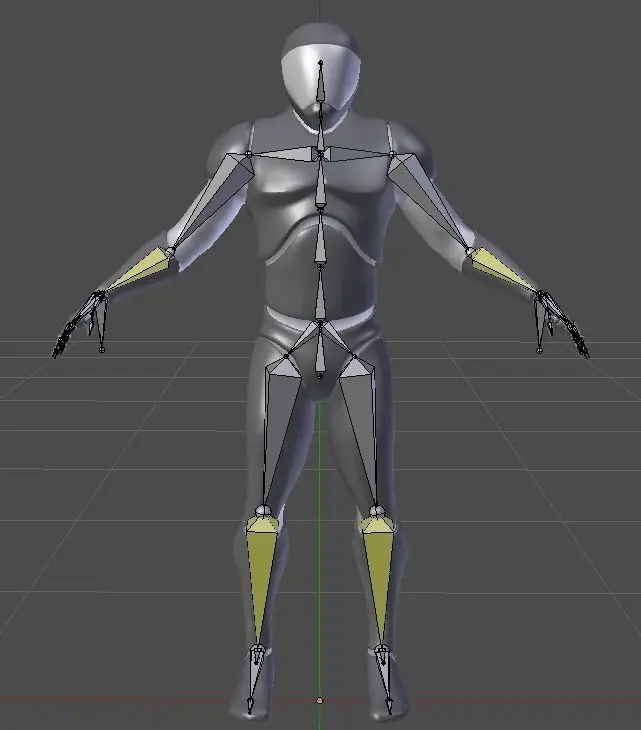Select the spine bone crossing the abdomen plate
The image size is (641, 730).
click(x=320, y=243)
